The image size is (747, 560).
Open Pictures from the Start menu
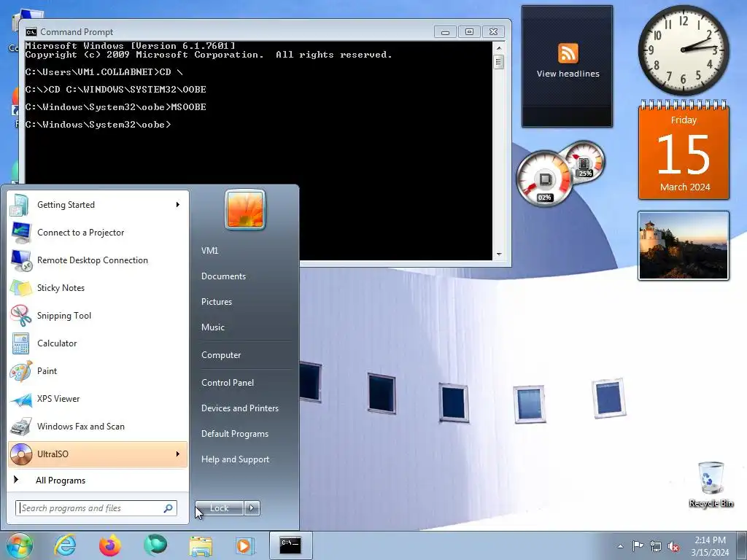click(216, 302)
